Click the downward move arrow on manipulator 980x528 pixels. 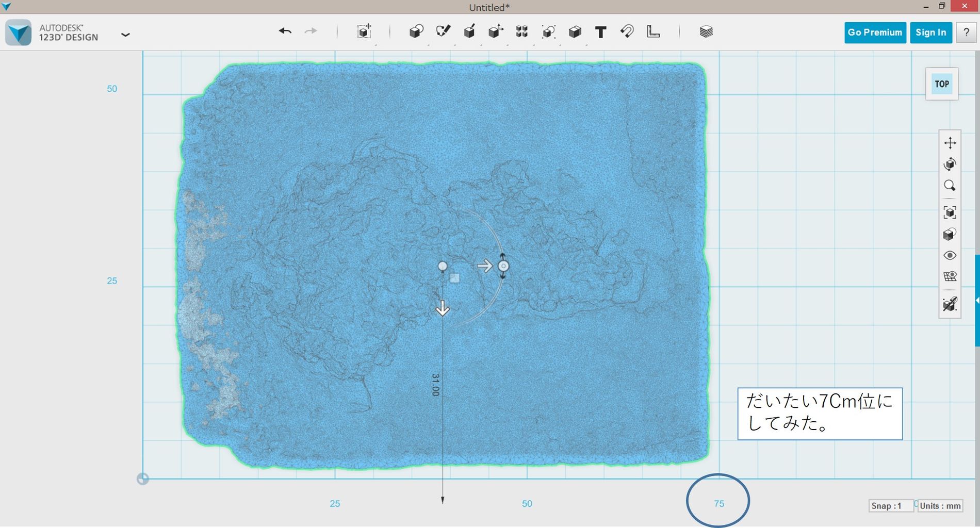click(x=443, y=308)
